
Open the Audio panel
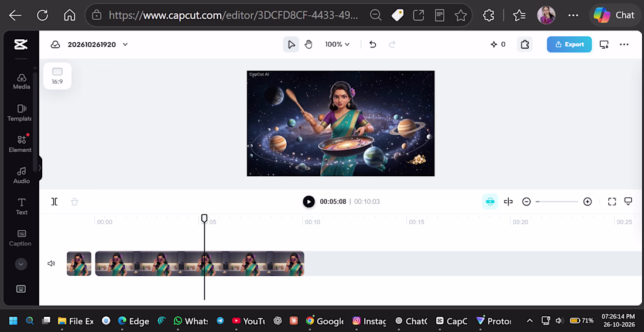tap(21, 176)
